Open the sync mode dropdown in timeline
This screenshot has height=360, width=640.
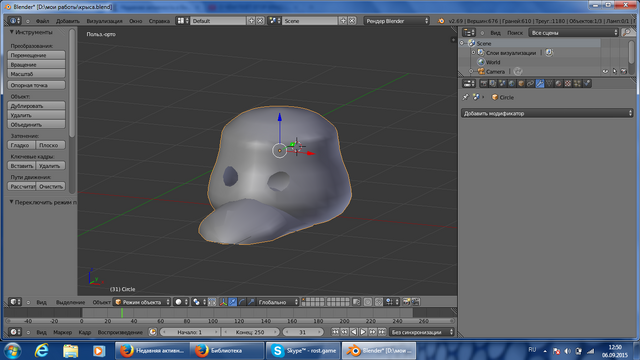422,332
